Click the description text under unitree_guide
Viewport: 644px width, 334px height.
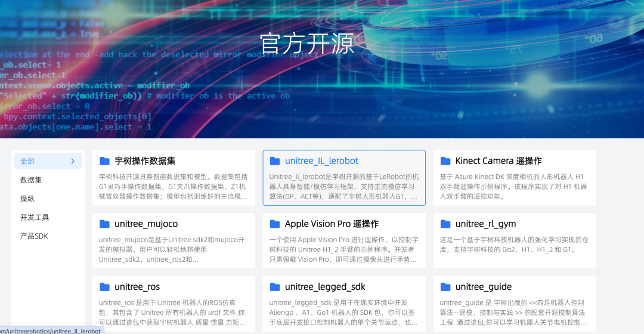coord(513,312)
